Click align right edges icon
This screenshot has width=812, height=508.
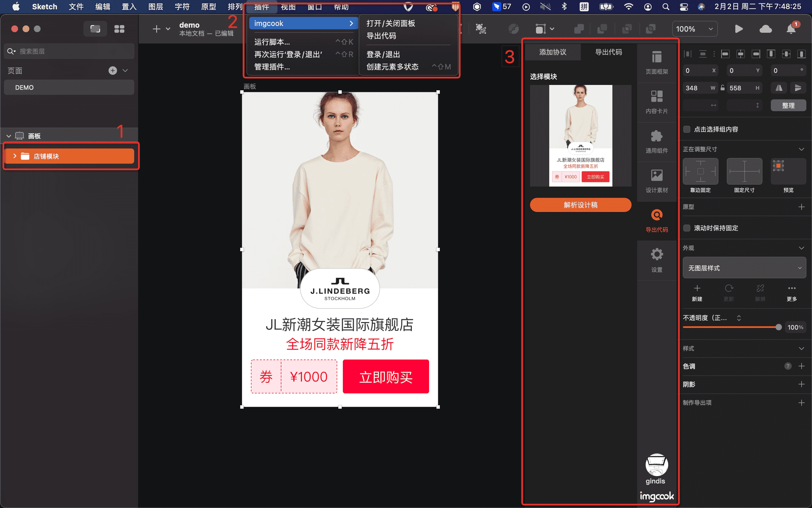pos(756,54)
